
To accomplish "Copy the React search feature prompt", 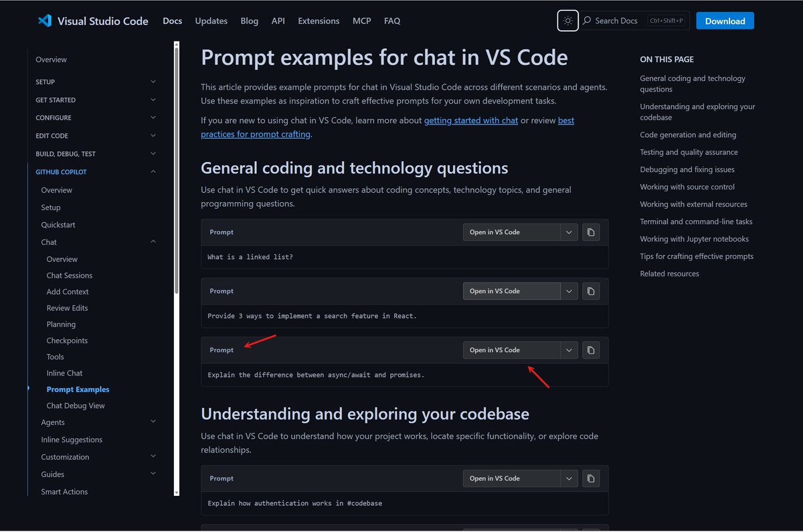I will [x=591, y=291].
